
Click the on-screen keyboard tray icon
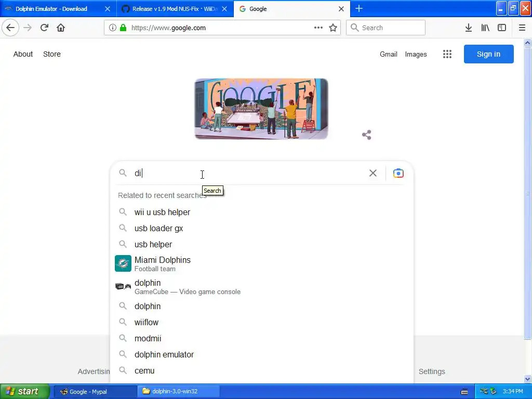coord(464,392)
